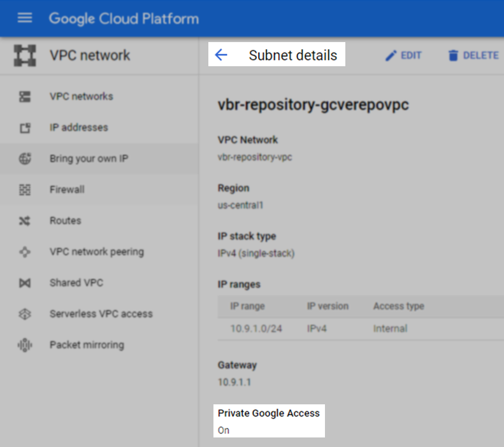
Task: Click the EDIT button label
Action: [411, 55]
